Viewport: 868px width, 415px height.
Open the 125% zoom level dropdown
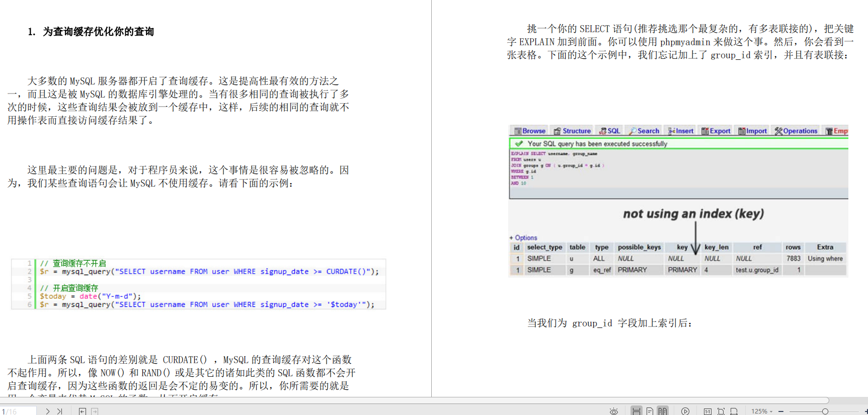point(762,411)
